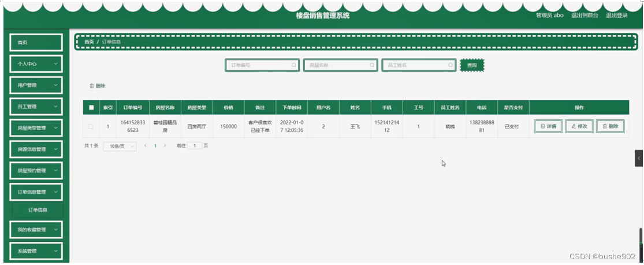Screen dimensions: 644x265
Task: Click 修改 for the order row
Action: click(x=579, y=126)
